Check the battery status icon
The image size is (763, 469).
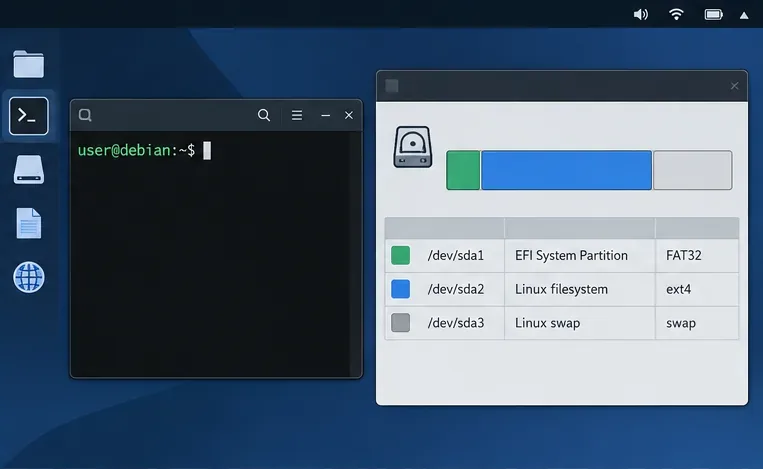tap(713, 15)
